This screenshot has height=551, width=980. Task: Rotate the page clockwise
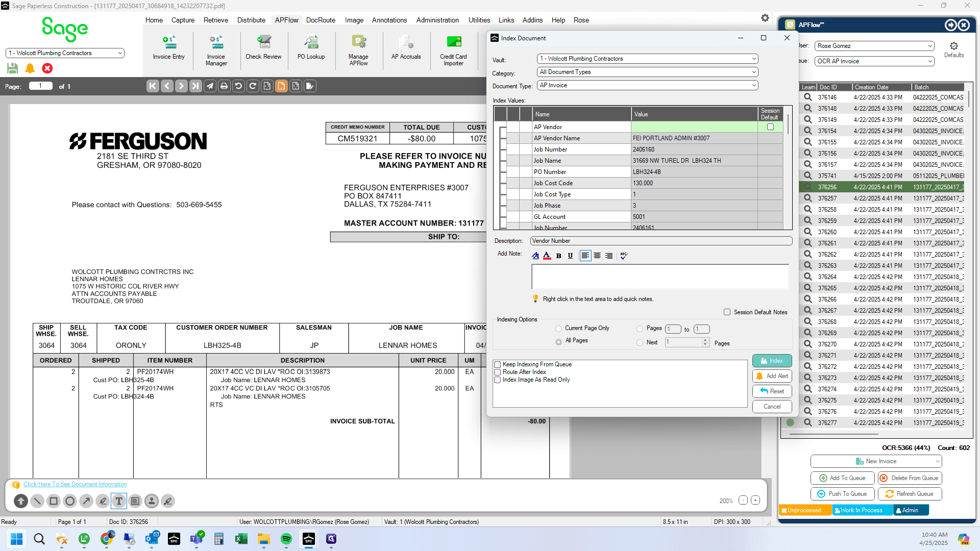[253, 86]
